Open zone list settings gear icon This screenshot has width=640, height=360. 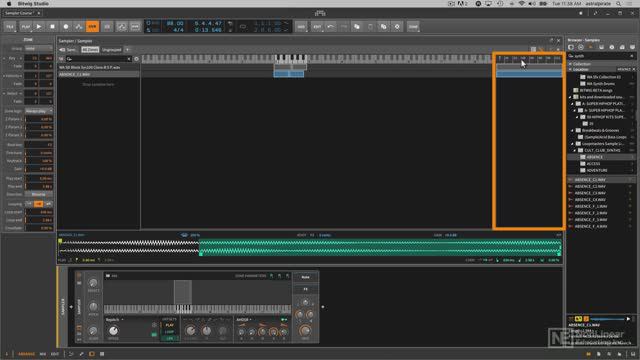tap(136, 59)
